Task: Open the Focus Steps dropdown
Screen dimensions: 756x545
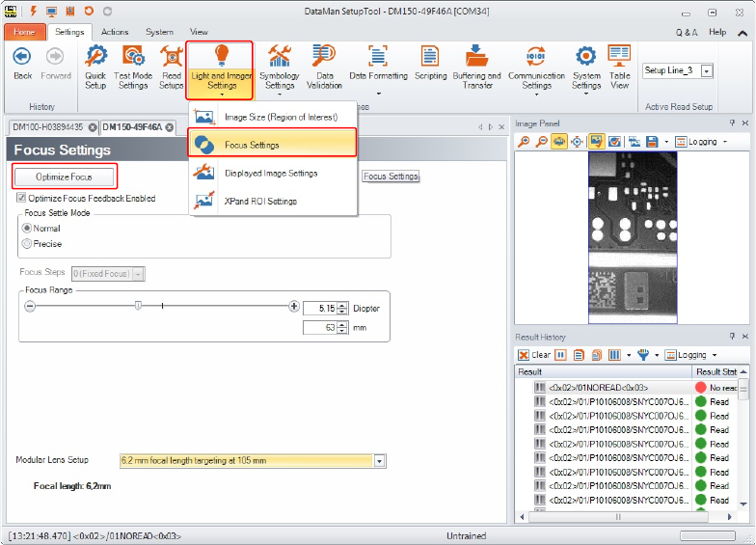Action: click(x=138, y=274)
